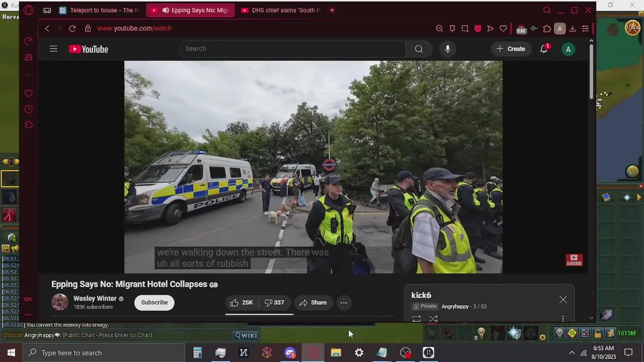Click the zoom out icon in address bar
This screenshot has width=644, height=362.
click(439, 29)
